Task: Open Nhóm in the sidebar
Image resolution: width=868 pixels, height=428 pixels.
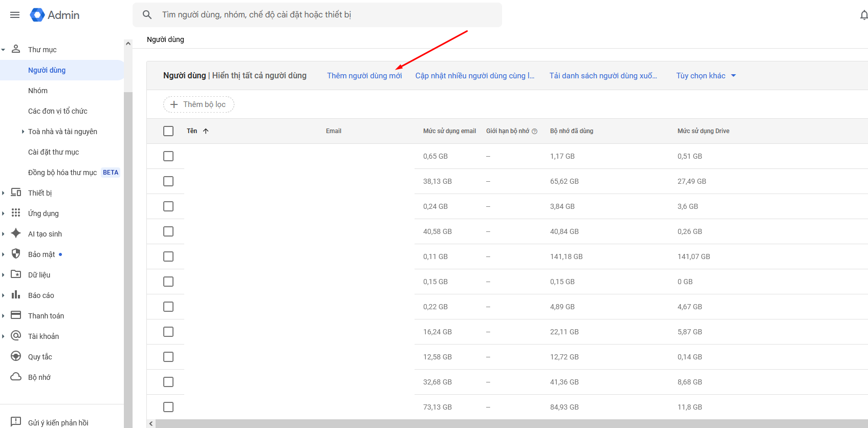Action: pyautogui.click(x=38, y=91)
